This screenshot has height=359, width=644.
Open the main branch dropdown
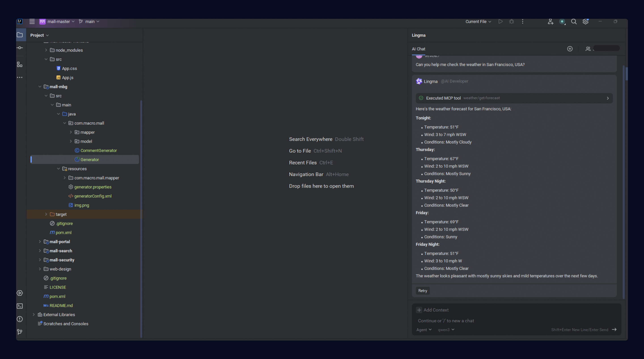tap(89, 21)
